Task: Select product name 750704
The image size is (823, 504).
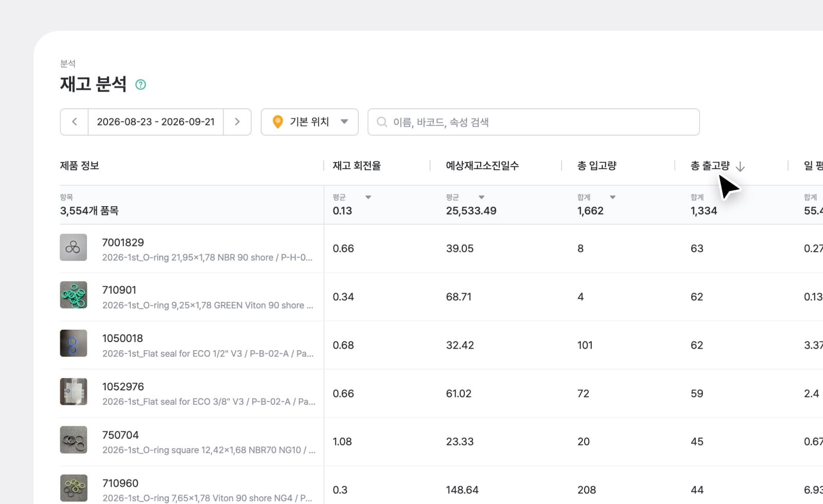Action: point(120,435)
